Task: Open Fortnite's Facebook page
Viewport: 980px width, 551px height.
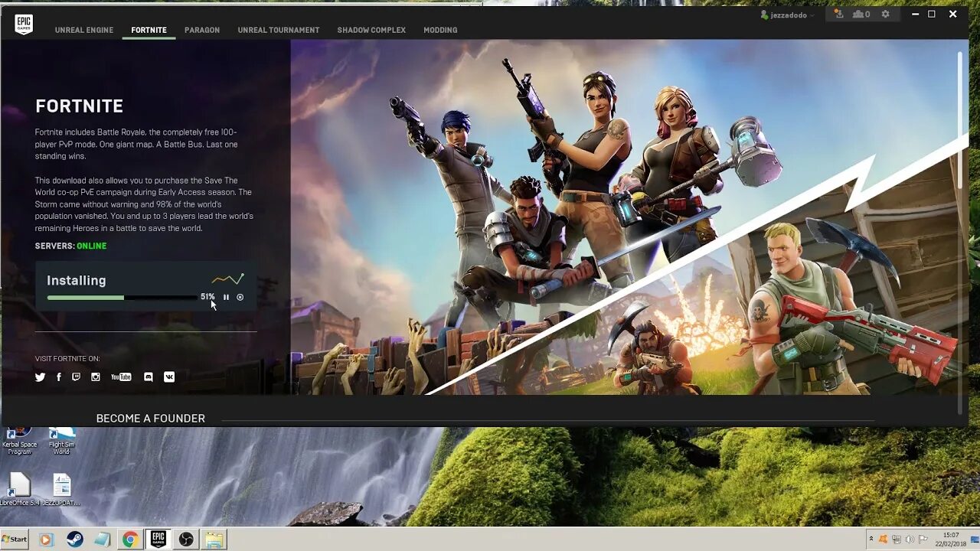Action: pos(59,377)
